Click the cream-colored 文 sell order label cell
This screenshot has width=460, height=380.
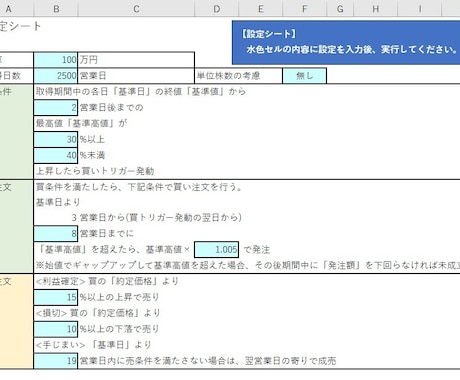tap(17, 321)
